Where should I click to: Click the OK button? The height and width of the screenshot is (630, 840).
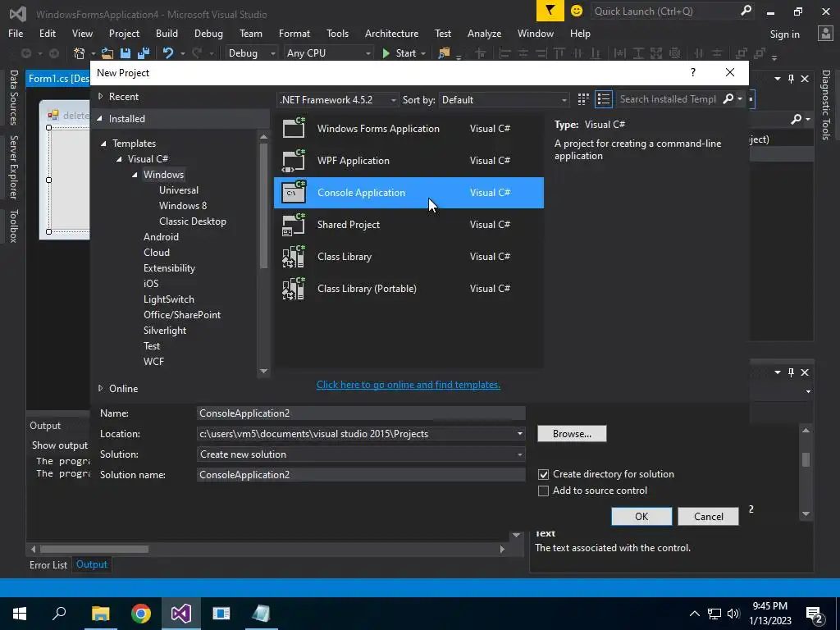[641, 517]
